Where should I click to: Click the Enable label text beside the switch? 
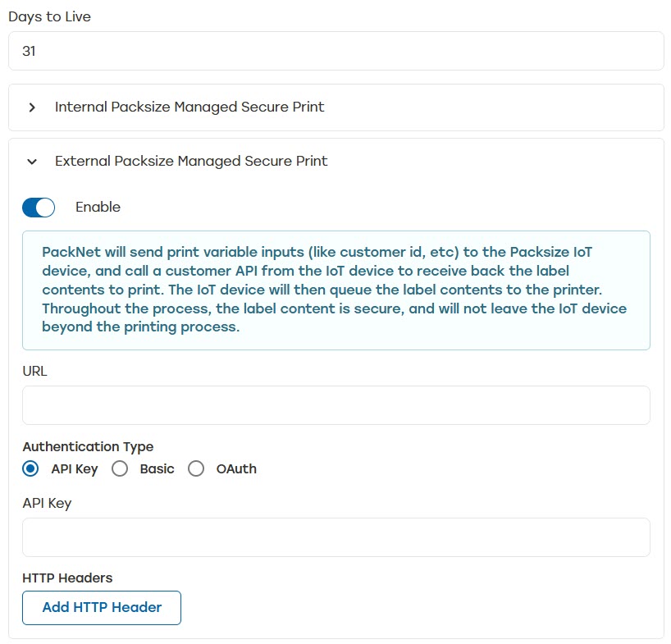point(98,208)
